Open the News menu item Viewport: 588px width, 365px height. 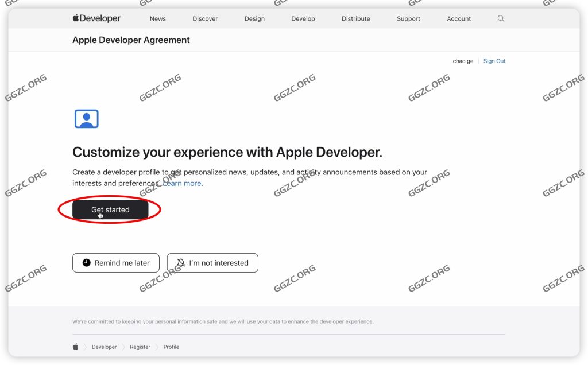pyautogui.click(x=157, y=18)
